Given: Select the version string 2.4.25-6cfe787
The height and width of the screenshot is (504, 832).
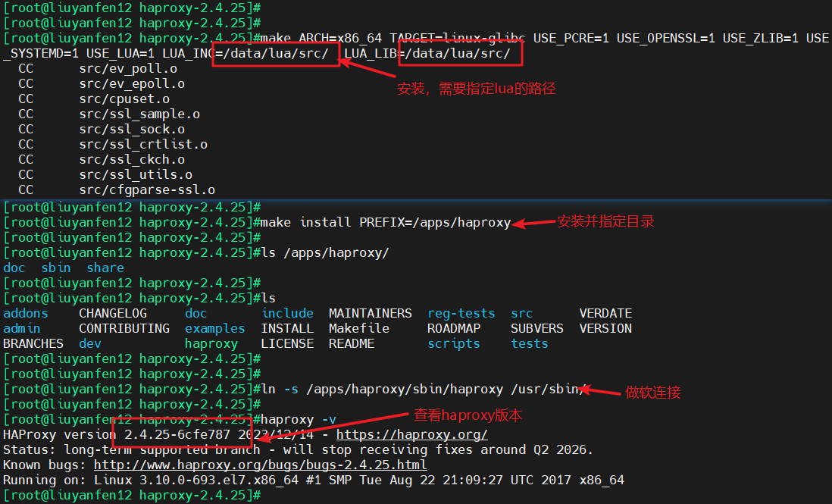Looking at the screenshot, I should 177,434.
